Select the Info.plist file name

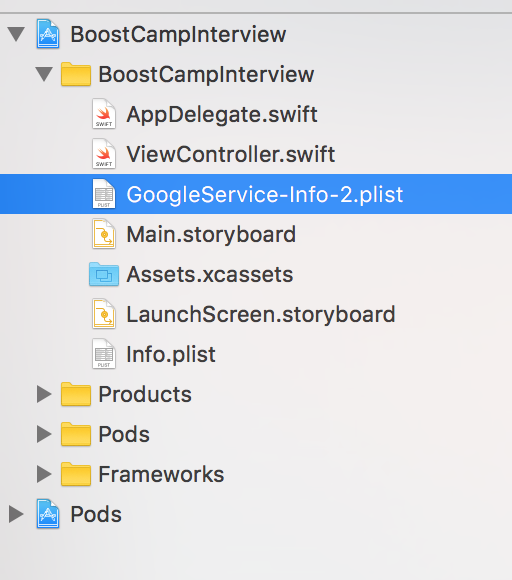click(x=171, y=354)
